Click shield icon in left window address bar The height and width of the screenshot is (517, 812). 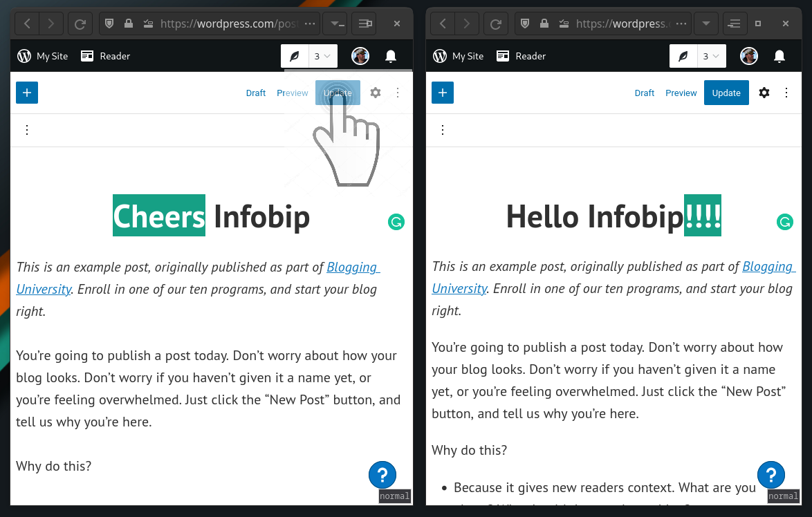pyautogui.click(x=109, y=23)
